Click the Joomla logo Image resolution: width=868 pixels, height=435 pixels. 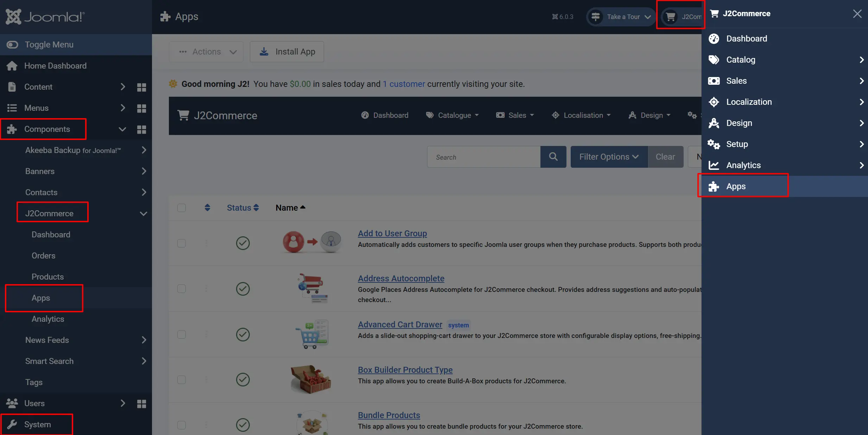(45, 17)
